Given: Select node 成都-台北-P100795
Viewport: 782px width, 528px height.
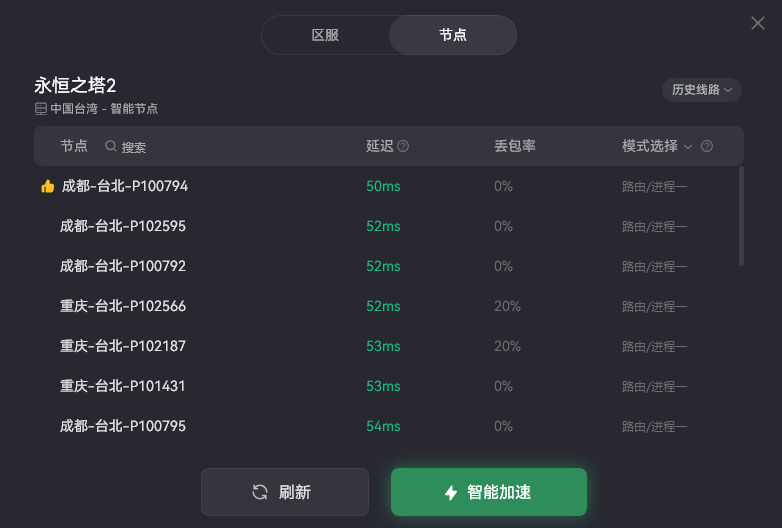Looking at the screenshot, I should 123,426.
